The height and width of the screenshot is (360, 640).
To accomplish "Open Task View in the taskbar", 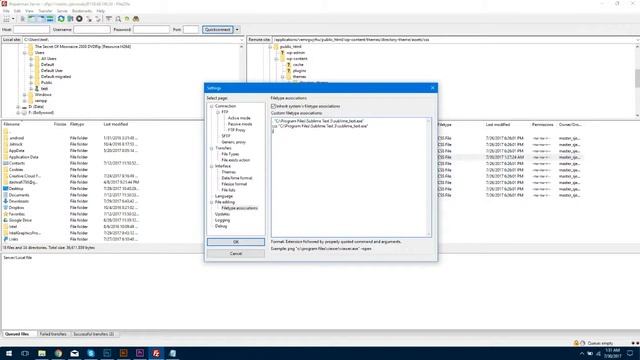I will [x=25, y=353].
